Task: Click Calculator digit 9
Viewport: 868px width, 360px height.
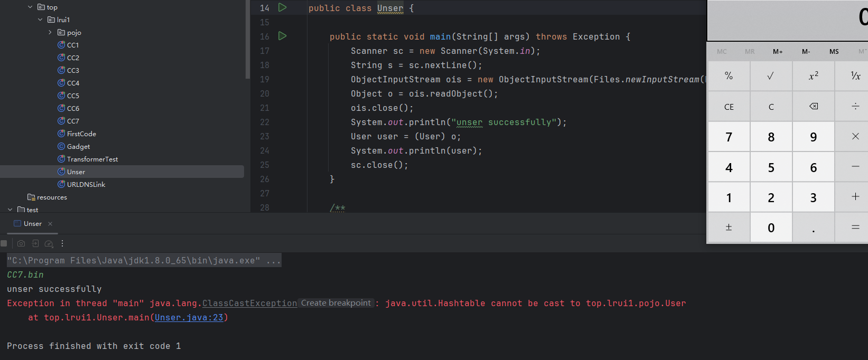Action: [814, 137]
